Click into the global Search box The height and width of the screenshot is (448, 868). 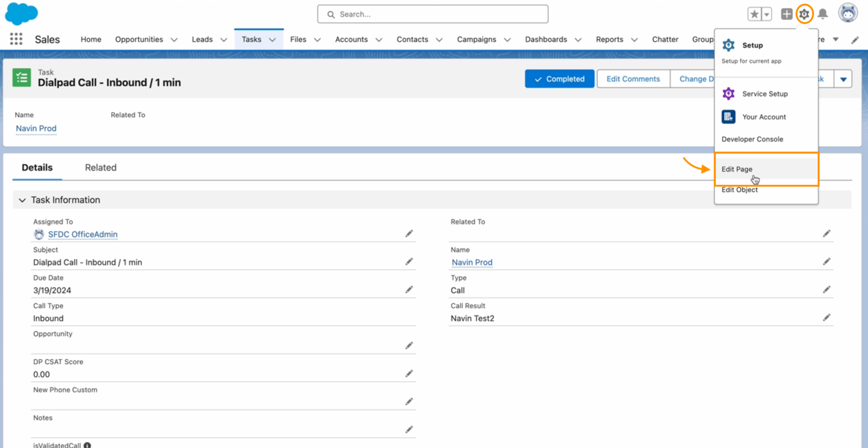click(x=433, y=14)
